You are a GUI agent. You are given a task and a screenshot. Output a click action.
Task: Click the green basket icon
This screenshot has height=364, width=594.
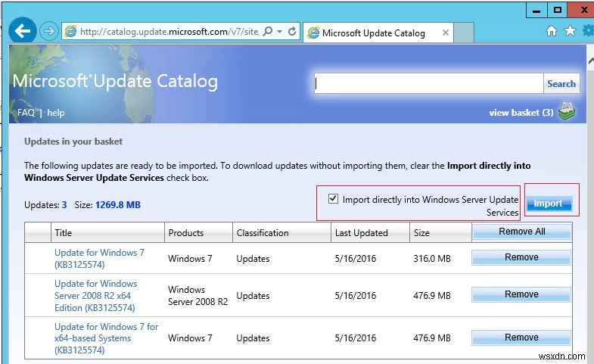(x=567, y=111)
